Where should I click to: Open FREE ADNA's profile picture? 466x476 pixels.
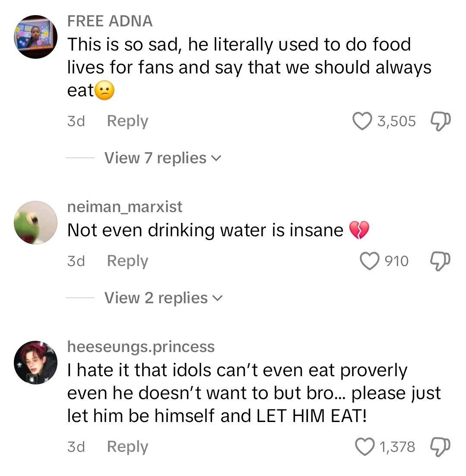36,37
